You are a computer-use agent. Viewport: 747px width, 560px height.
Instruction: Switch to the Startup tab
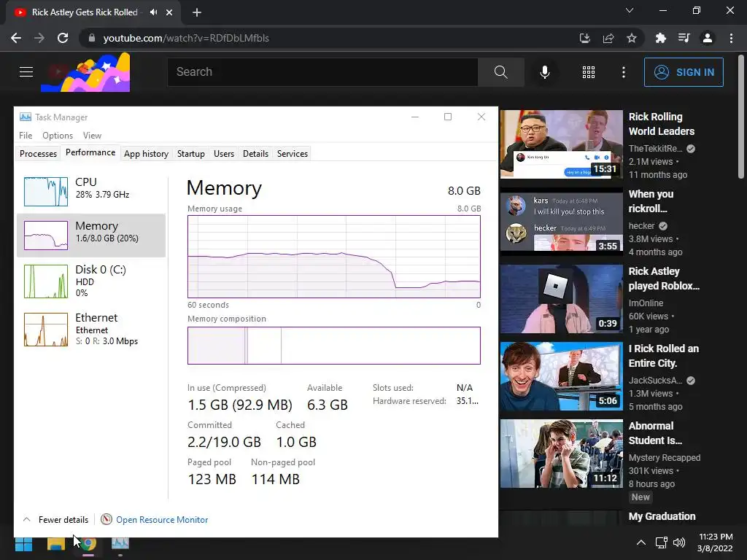191,154
